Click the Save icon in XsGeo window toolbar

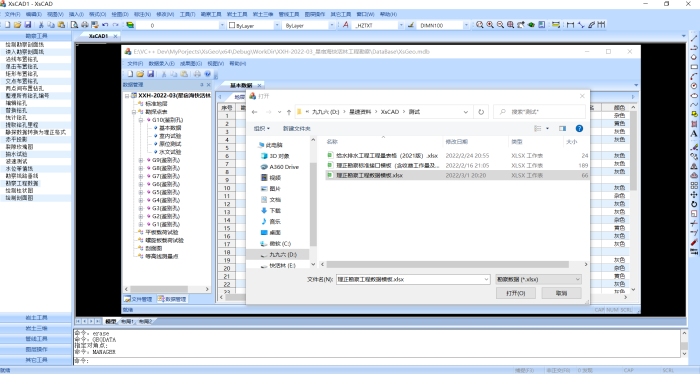click(x=150, y=74)
